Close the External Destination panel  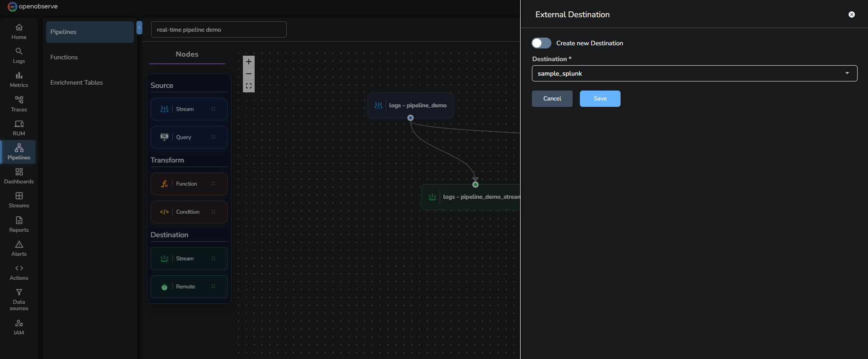coord(851,14)
